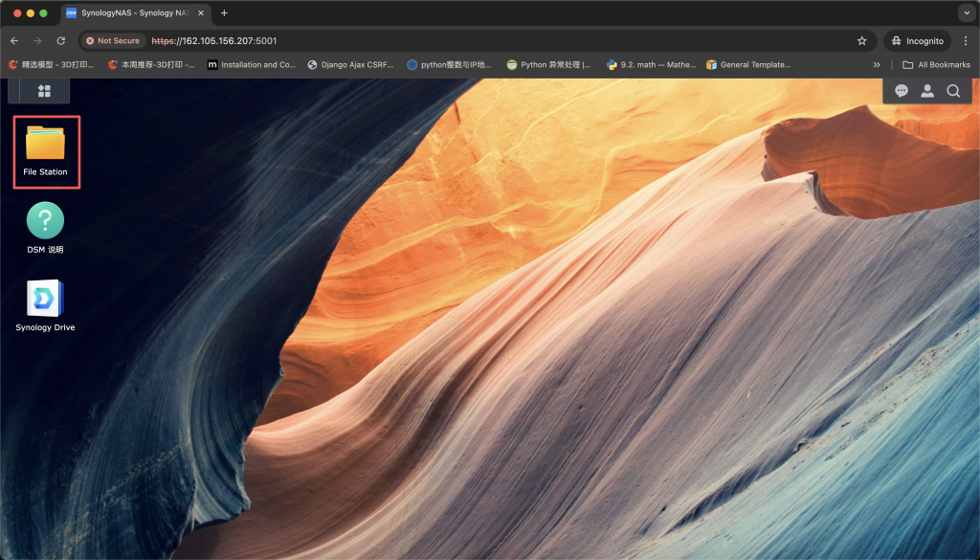Image resolution: width=980 pixels, height=560 pixels.
Task: Expand the tab search dropdown arrow
Action: (964, 13)
